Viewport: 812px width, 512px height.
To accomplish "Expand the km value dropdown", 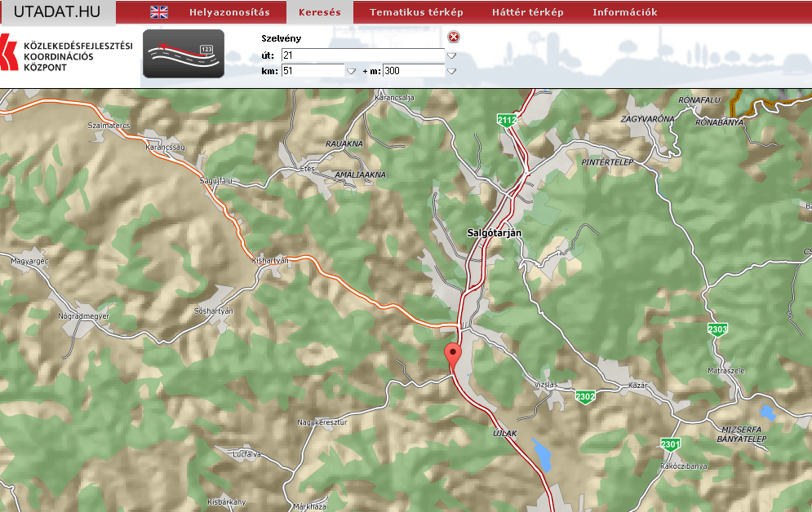I will (x=352, y=71).
